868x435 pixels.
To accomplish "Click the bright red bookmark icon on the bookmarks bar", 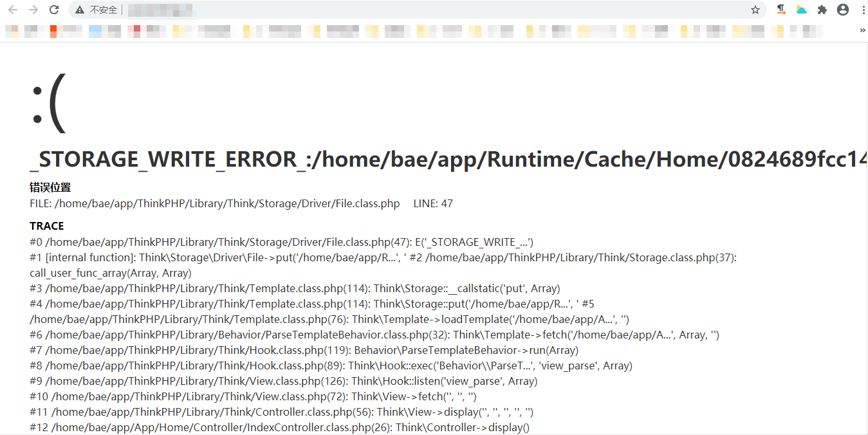I will pyautogui.click(x=53, y=30).
